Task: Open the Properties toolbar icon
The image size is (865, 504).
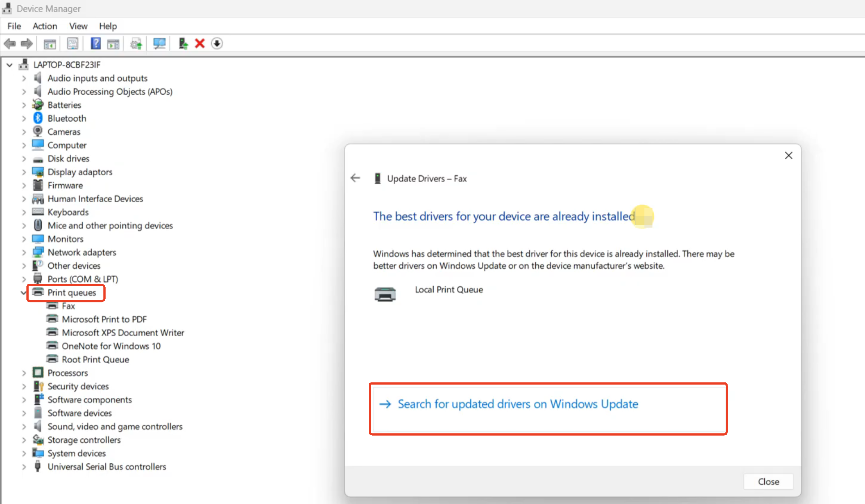Action: 72,43
